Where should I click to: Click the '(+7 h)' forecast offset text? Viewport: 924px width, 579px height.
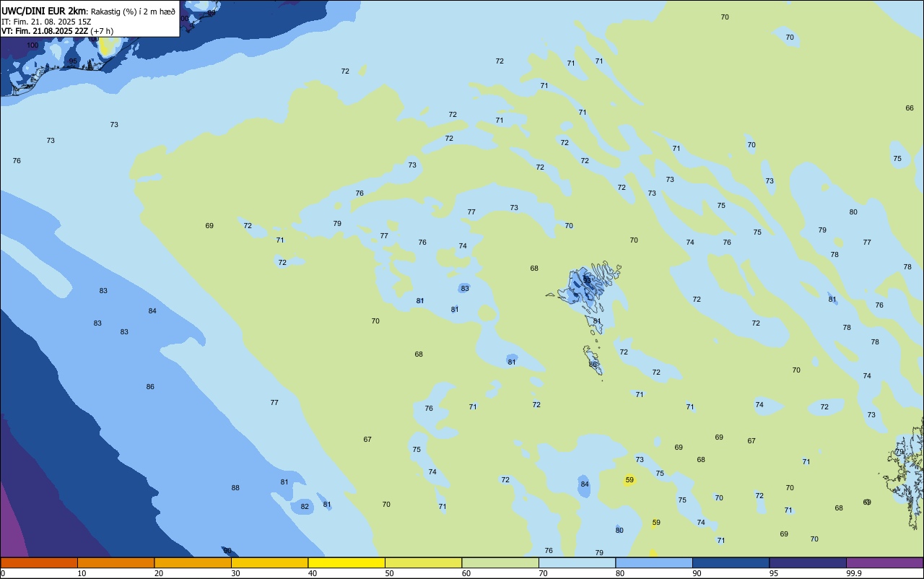point(103,31)
